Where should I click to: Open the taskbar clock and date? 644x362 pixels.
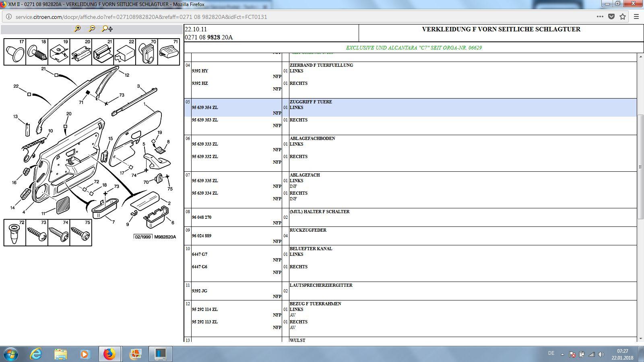point(622,354)
